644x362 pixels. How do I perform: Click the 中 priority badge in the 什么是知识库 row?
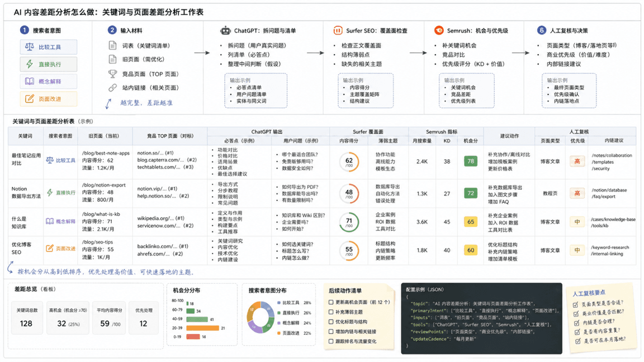click(x=577, y=222)
